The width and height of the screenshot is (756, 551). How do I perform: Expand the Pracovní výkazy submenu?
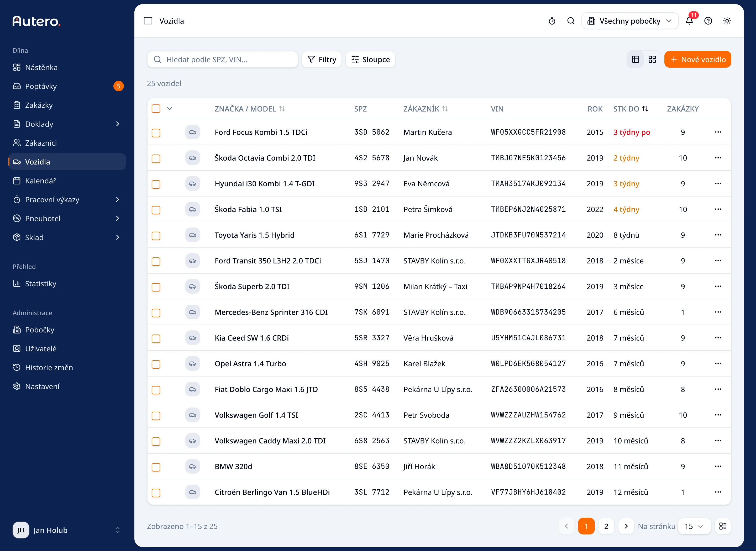point(117,199)
